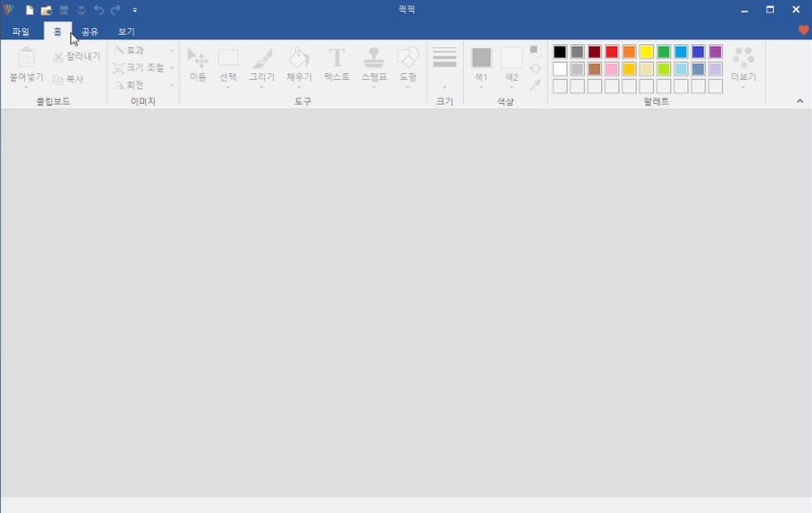Screen dimensions: 812x513
Task: Pick the yellow palette swatch
Action: (646, 52)
